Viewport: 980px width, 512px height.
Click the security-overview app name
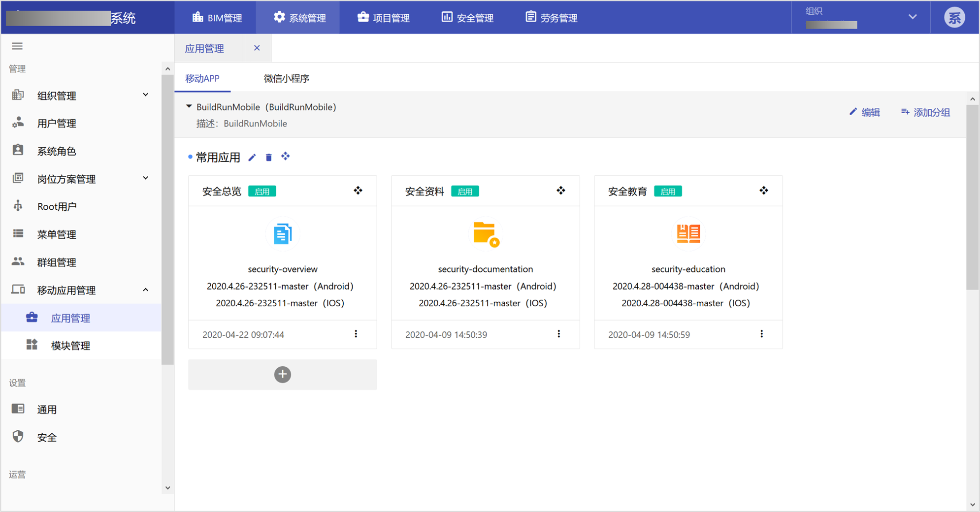pos(283,269)
